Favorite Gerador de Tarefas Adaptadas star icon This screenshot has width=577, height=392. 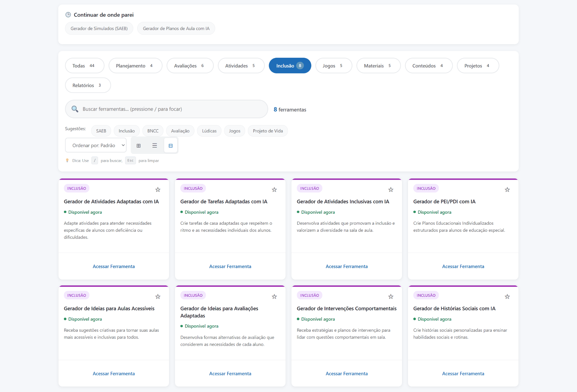pyautogui.click(x=274, y=190)
